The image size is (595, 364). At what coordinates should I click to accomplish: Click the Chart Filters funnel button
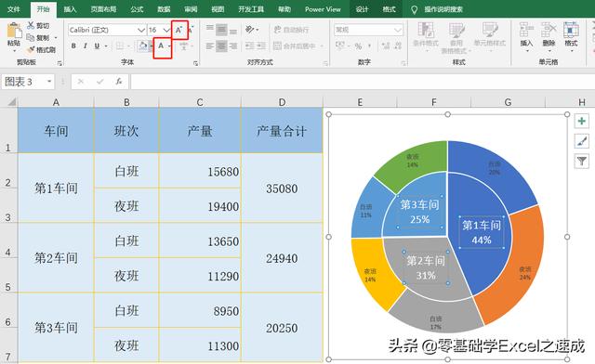581,162
